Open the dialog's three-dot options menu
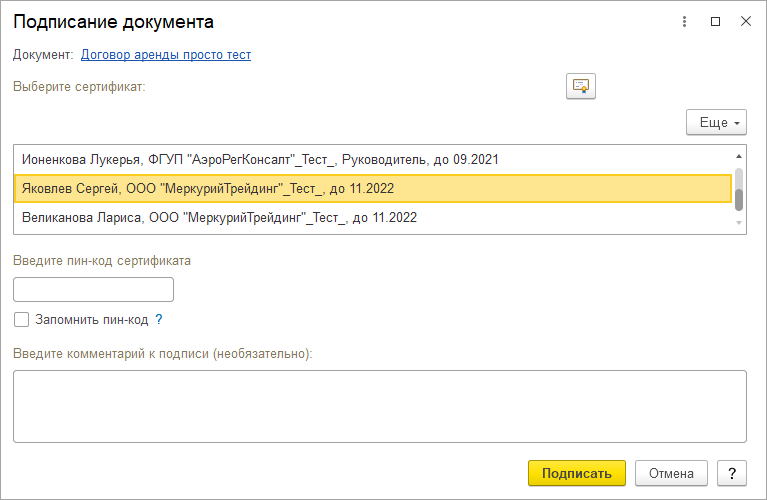 point(685,21)
